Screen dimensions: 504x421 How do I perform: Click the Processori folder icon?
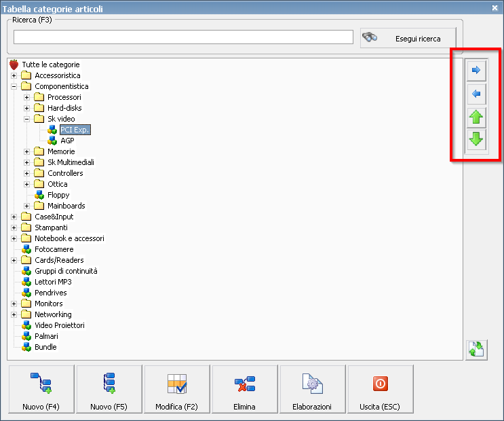[x=39, y=97]
